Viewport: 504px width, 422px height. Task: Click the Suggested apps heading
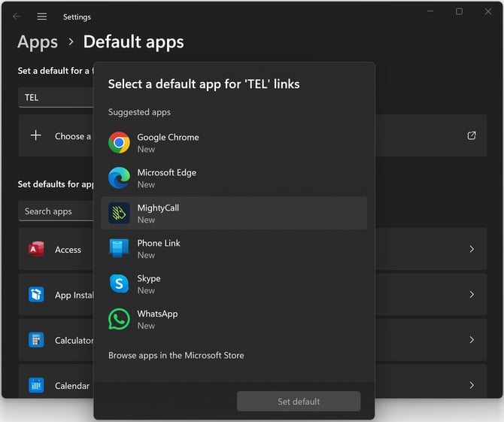(139, 112)
